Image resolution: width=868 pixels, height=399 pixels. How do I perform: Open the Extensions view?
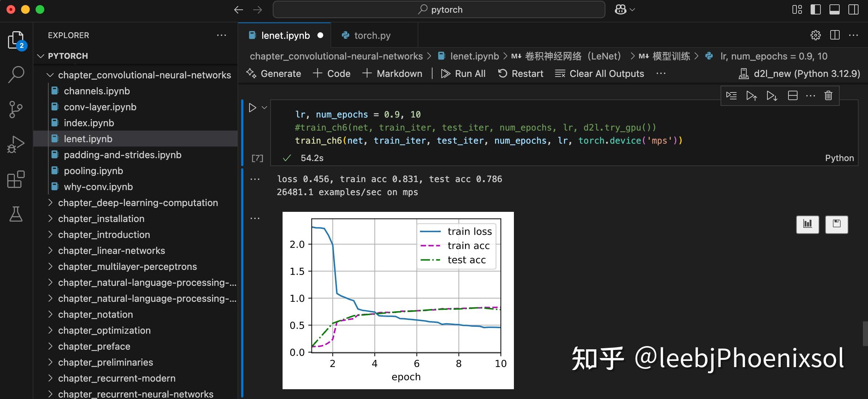(15, 179)
